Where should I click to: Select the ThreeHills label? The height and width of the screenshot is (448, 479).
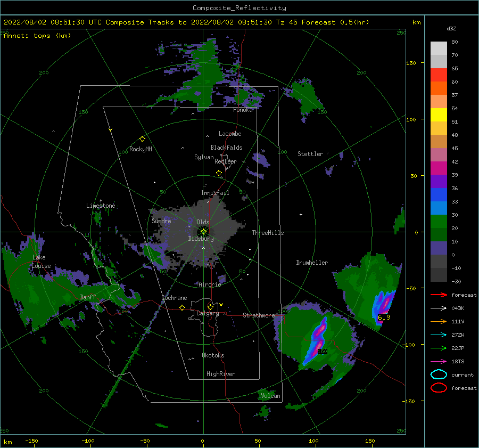pyautogui.click(x=268, y=233)
